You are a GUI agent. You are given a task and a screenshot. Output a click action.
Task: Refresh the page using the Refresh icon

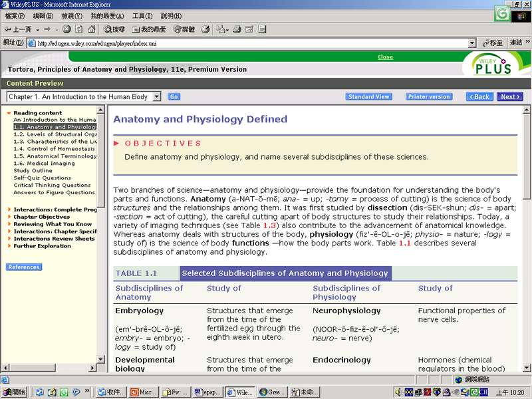click(78, 29)
